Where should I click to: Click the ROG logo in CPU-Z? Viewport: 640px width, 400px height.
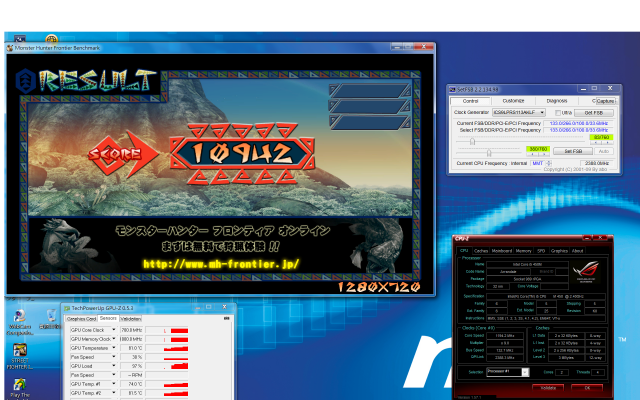[585, 270]
